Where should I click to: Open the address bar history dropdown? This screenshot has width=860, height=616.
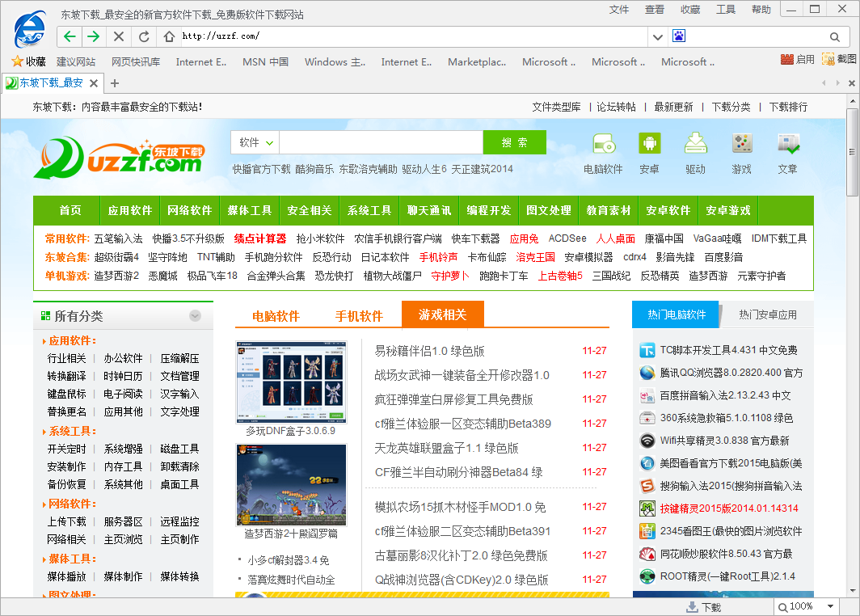[658, 36]
